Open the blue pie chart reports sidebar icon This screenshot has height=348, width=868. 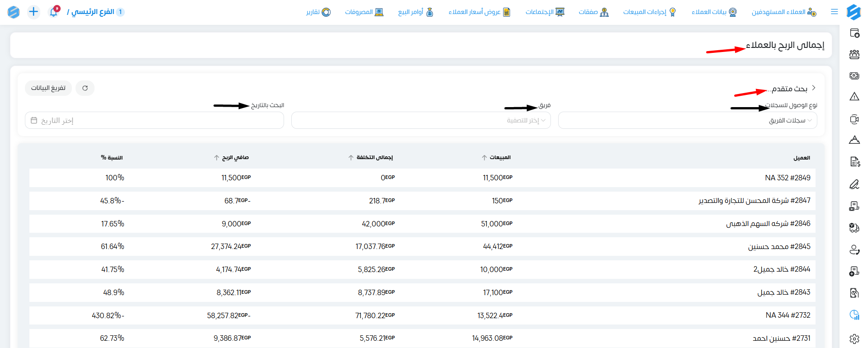(x=854, y=315)
